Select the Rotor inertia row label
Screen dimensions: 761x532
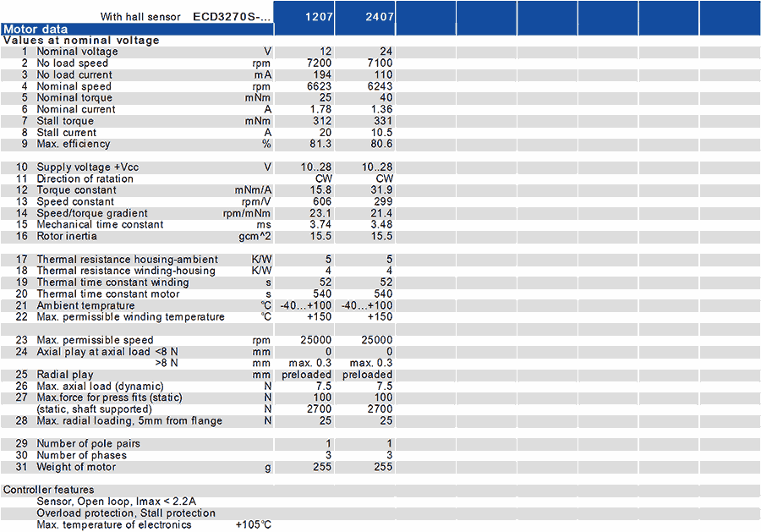point(67,236)
